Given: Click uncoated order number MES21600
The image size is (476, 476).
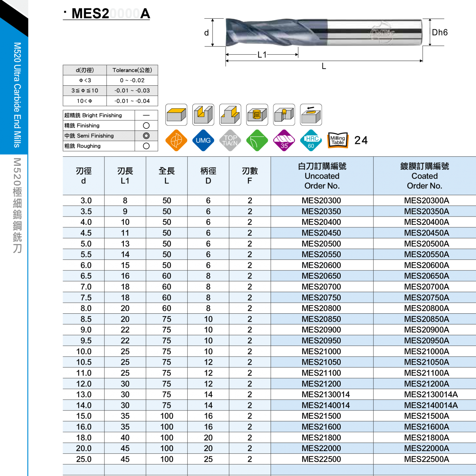Looking at the screenshot, I should [321, 427].
